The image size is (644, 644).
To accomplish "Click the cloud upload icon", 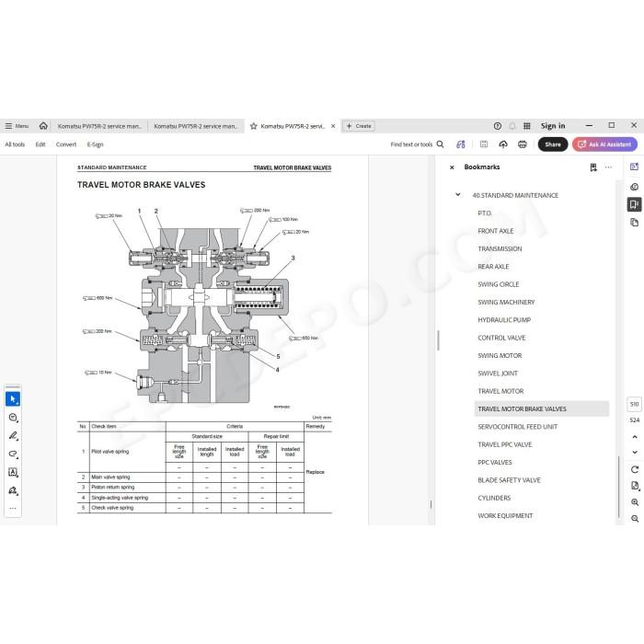I will pyautogui.click(x=503, y=144).
